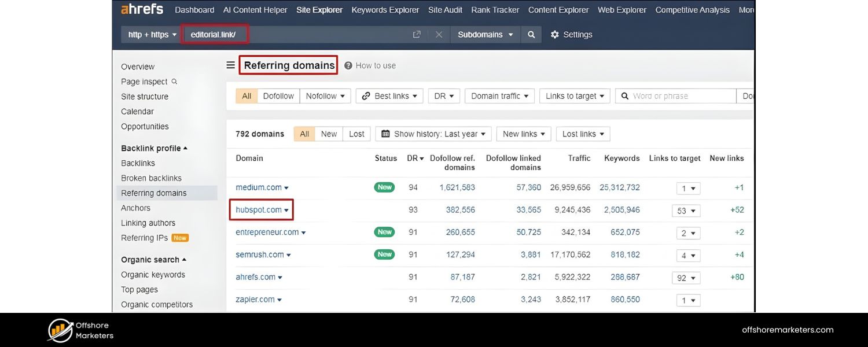Open Keywords Explorer in top navigation
Screen dimensions: 868x347
pyautogui.click(x=385, y=10)
